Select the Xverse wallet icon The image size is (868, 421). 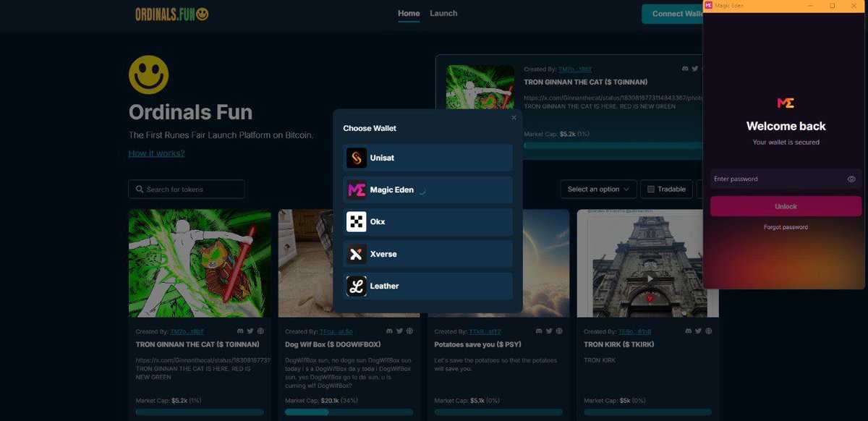click(x=356, y=254)
